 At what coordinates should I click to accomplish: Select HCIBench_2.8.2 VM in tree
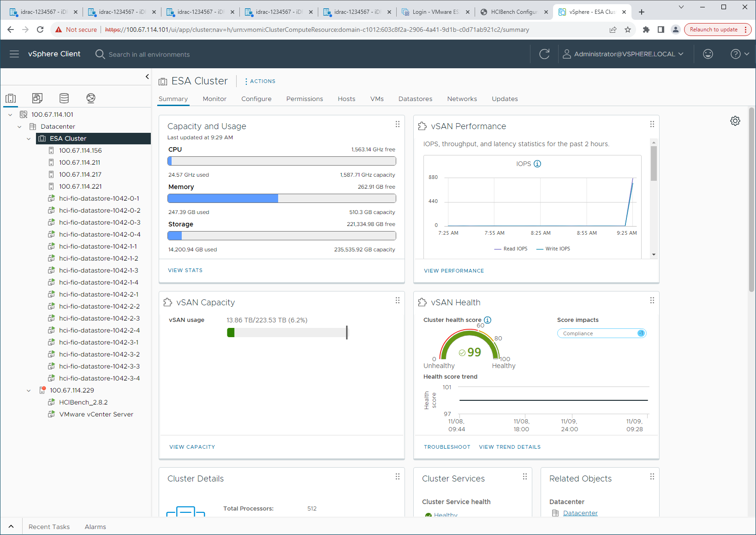(83, 403)
